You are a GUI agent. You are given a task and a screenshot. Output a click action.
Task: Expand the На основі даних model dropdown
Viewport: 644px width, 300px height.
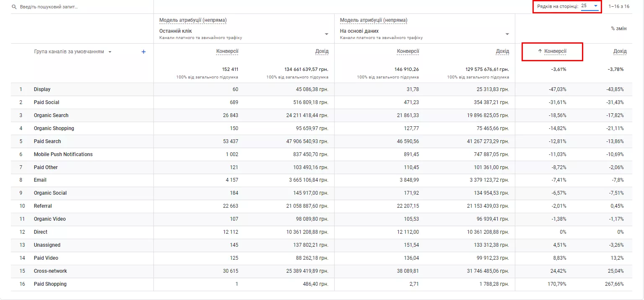tap(507, 34)
